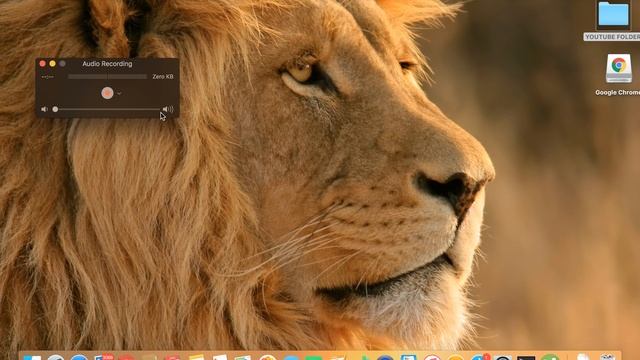The image size is (640, 360).
Task: Close the Audio Recording window
Action: (x=42, y=64)
